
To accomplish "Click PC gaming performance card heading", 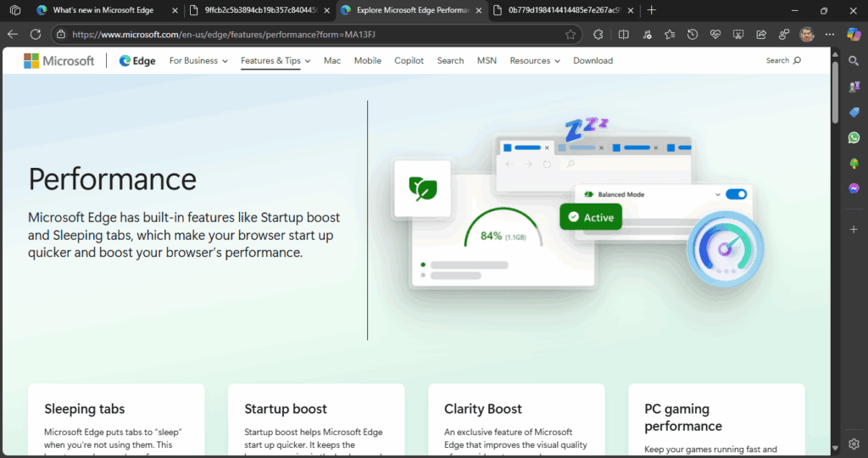I will click(683, 417).
